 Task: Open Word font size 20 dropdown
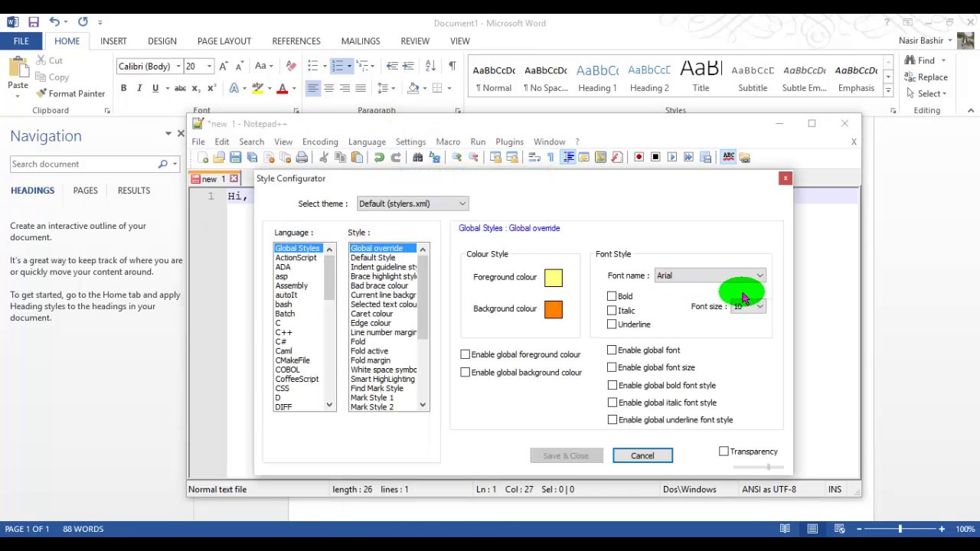tap(209, 67)
